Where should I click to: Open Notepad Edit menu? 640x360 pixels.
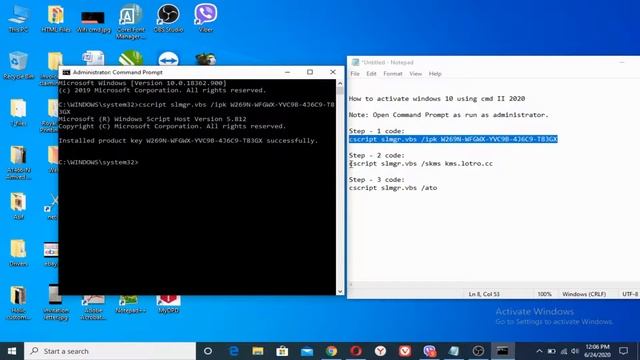371,74
